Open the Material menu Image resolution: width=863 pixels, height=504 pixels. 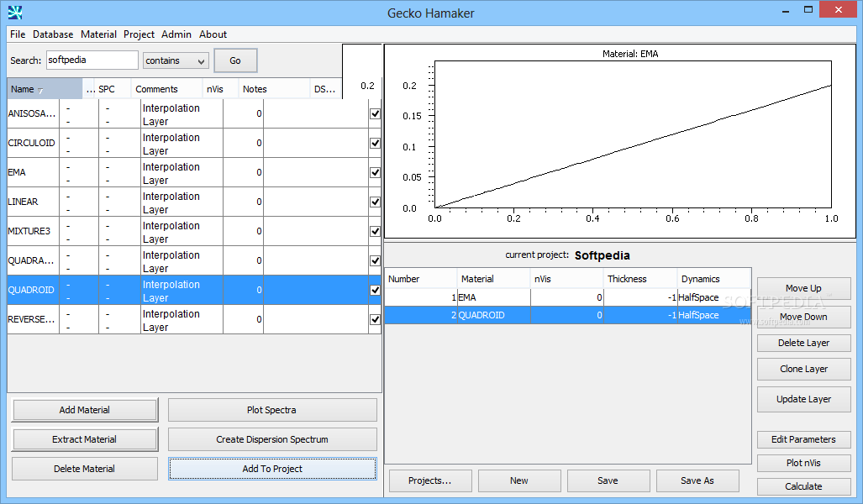tap(98, 34)
